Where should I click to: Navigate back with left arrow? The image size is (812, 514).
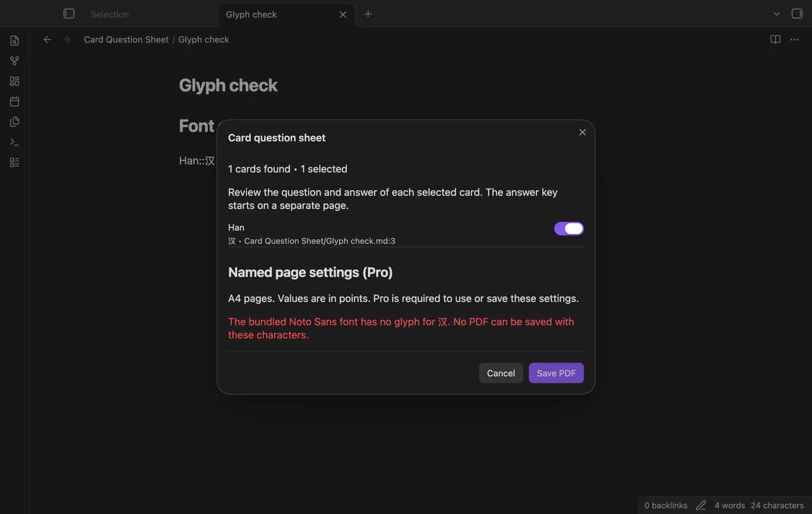pos(47,39)
